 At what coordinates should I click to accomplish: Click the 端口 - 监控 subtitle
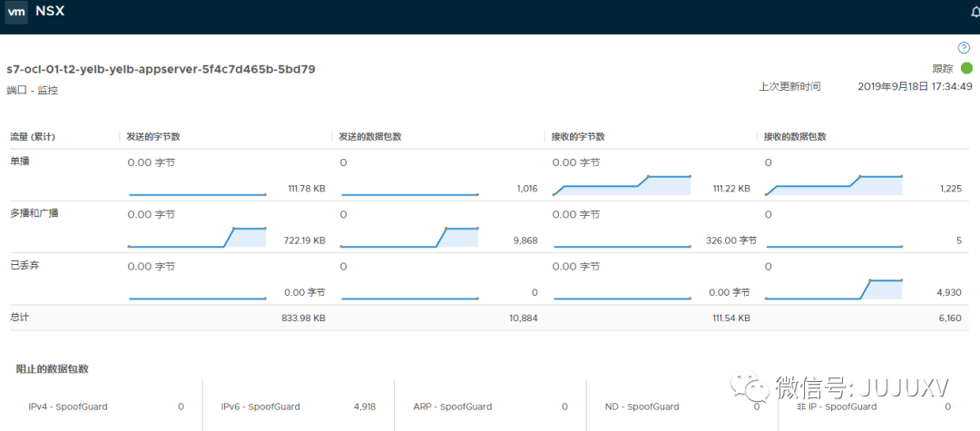click(32, 90)
